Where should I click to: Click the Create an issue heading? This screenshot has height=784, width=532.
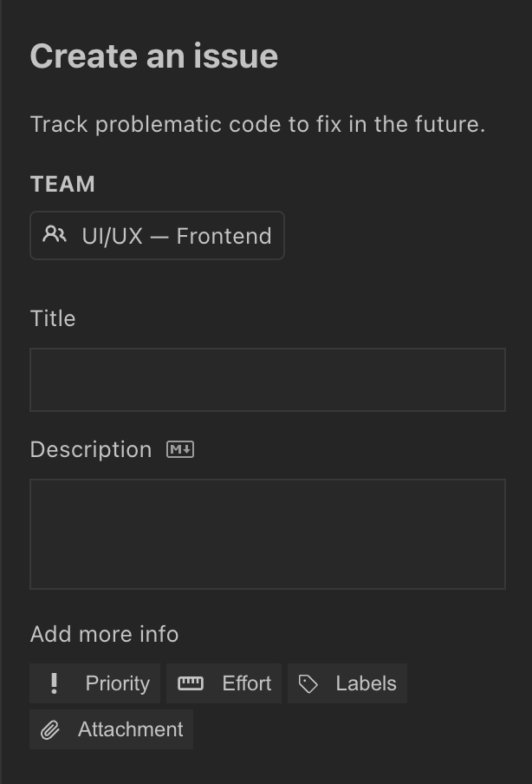(x=153, y=56)
